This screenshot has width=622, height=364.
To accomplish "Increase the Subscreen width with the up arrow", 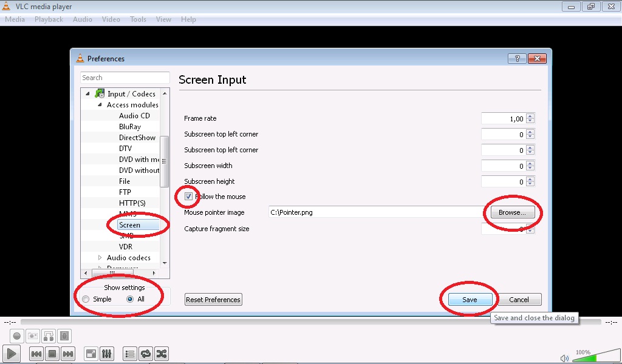I will [x=530, y=163].
